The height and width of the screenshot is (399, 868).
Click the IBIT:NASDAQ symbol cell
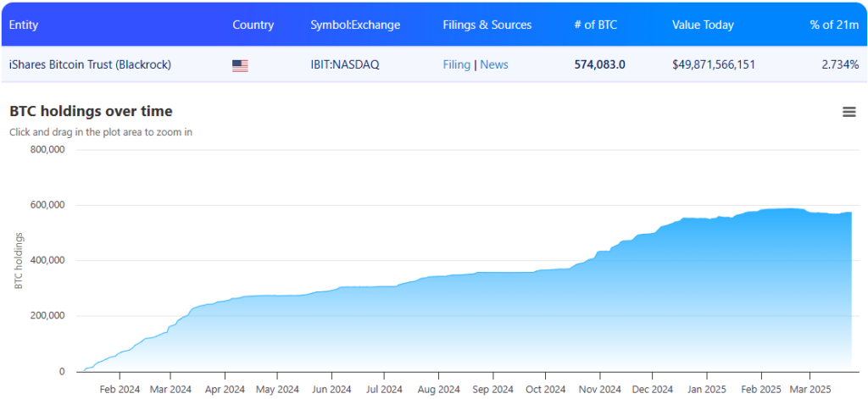point(345,64)
